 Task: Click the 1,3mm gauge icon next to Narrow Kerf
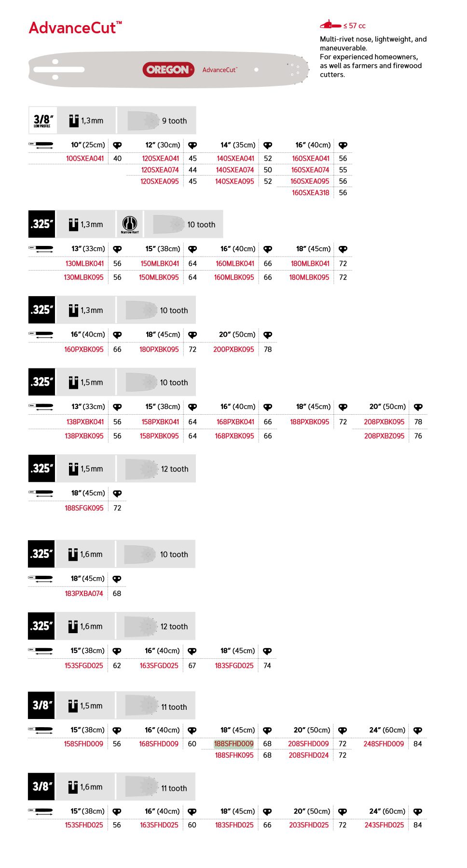[x=73, y=224]
